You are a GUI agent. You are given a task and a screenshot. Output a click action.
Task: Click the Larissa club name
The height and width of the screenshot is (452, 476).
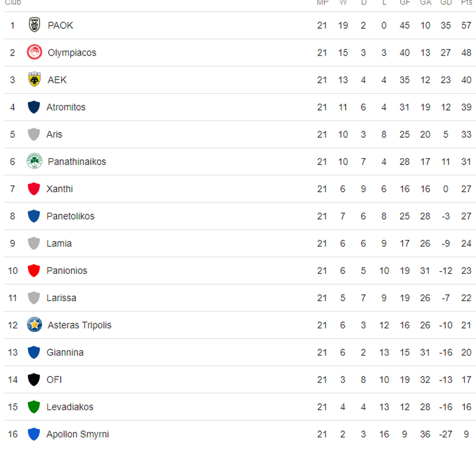[x=61, y=298]
